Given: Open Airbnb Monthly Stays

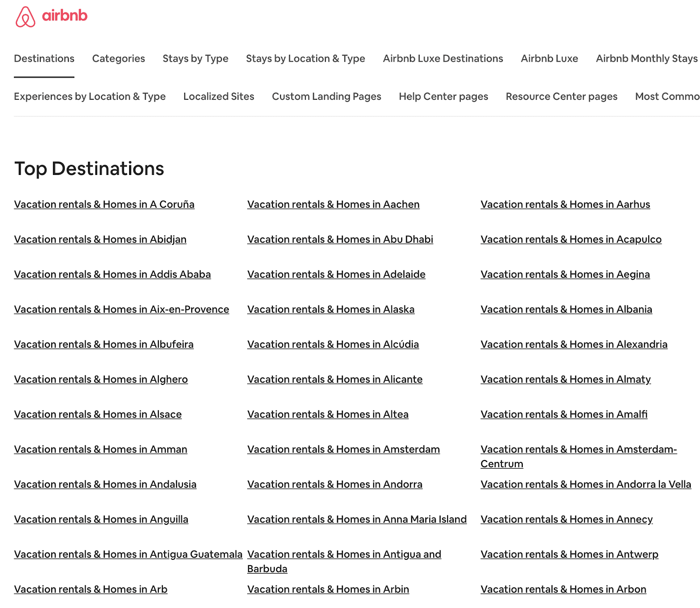Looking at the screenshot, I should click(x=646, y=58).
